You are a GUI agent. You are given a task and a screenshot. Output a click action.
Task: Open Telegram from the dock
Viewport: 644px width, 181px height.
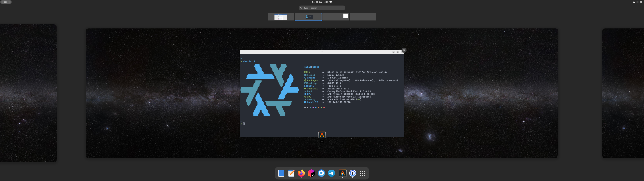click(332, 173)
